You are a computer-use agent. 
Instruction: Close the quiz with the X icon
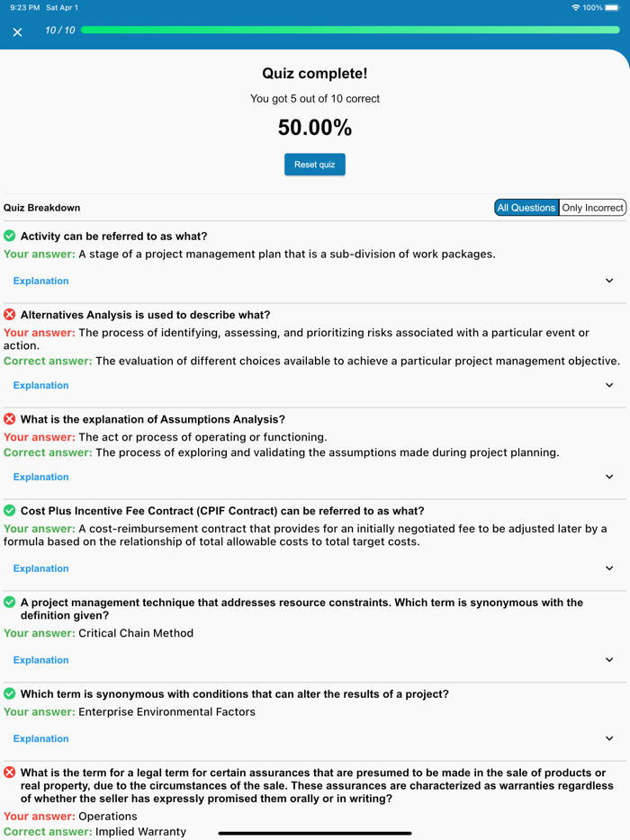point(16,31)
